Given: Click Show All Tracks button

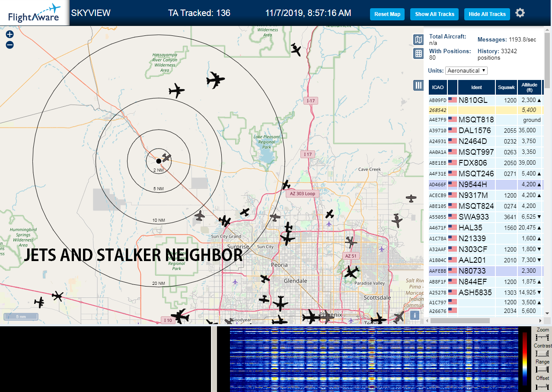Looking at the screenshot, I should point(434,14).
